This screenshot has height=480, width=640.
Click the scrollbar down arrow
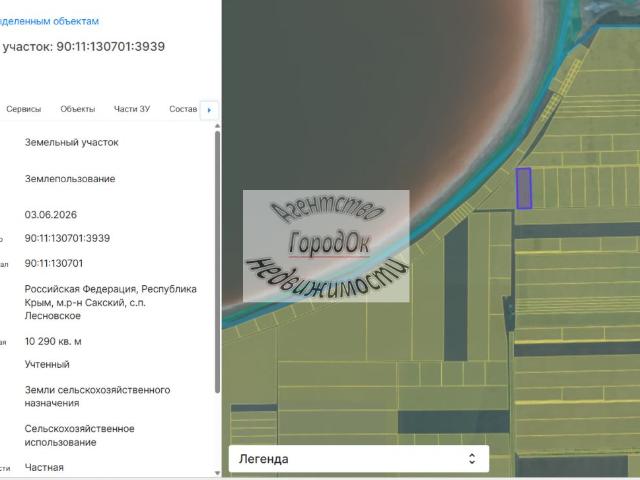pos(218,473)
